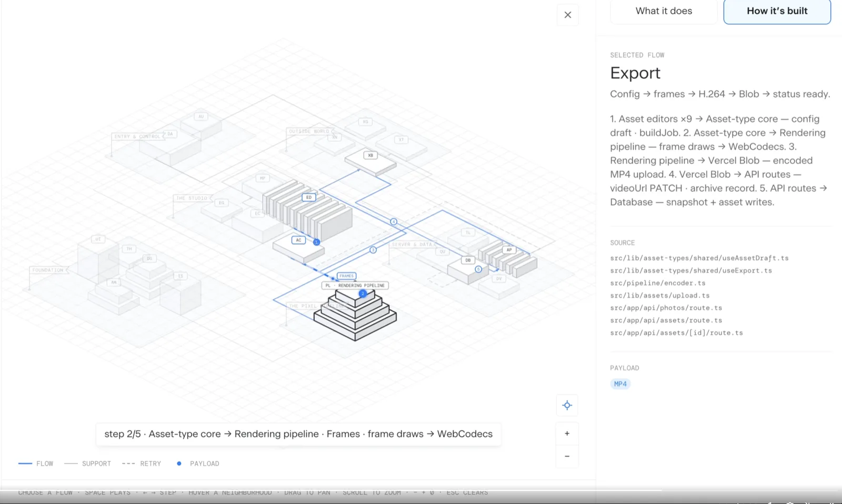Zoom out with the minus button

[x=567, y=456]
